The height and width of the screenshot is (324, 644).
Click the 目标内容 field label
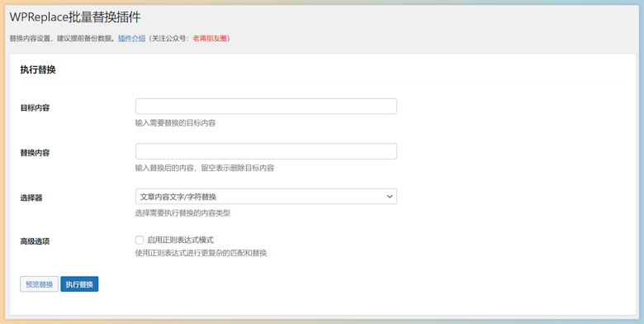pos(35,108)
